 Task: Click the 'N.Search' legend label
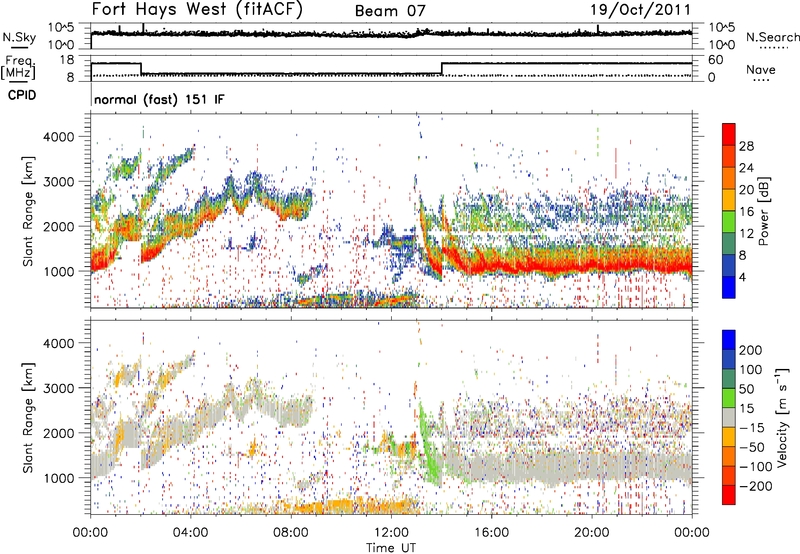(x=773, y=37)
